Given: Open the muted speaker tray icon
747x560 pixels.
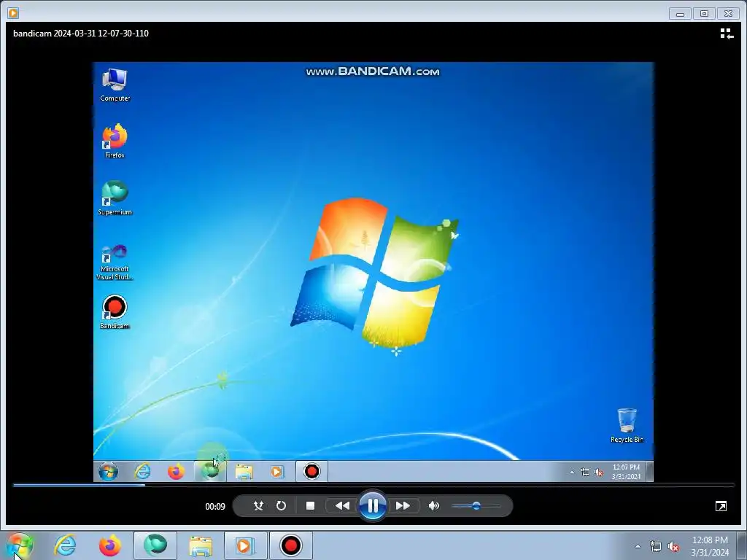Looking at the screenshot, I should pyautogui.click(x=673, y=547).
